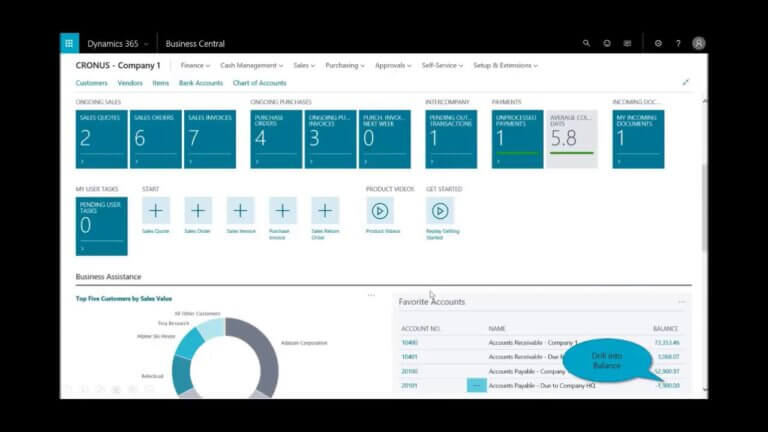Viewport: 768px width, 432px height.
Task: Expand the Setup & Extensions menu
Action: click(505, 65)
